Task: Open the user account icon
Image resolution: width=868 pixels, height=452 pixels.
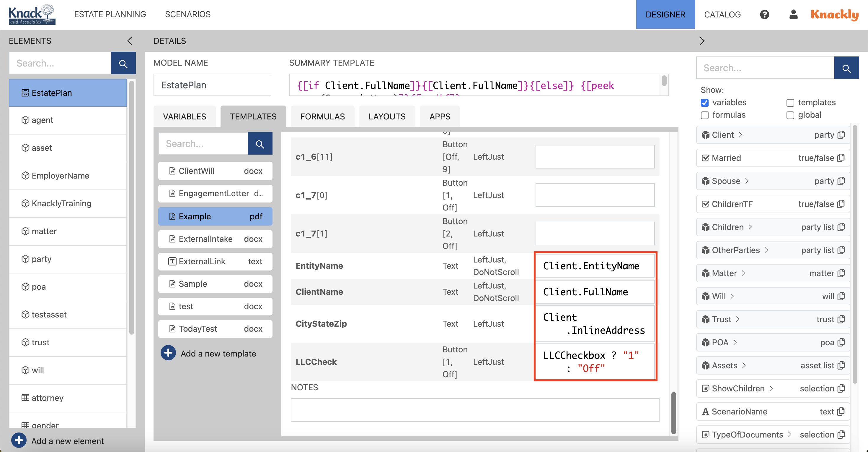Action: coord(793,14)
